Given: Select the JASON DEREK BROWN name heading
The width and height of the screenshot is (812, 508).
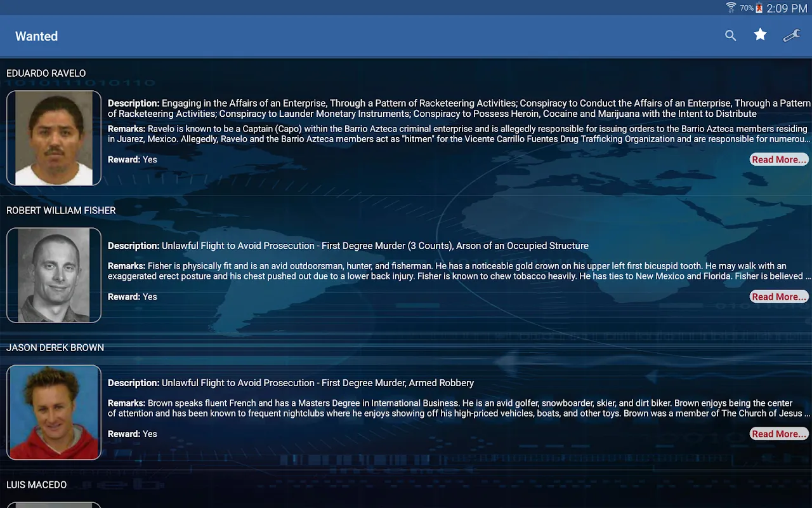Looking at the screenshot, I should [x=55, y=347].
